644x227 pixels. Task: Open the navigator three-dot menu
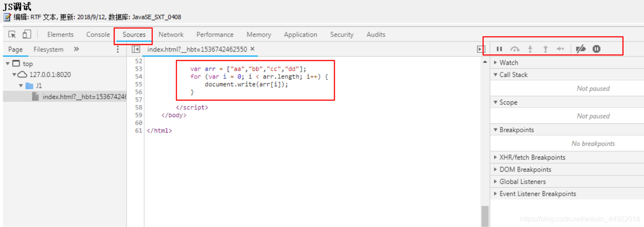pyautogui.click(x=118, y=49)
